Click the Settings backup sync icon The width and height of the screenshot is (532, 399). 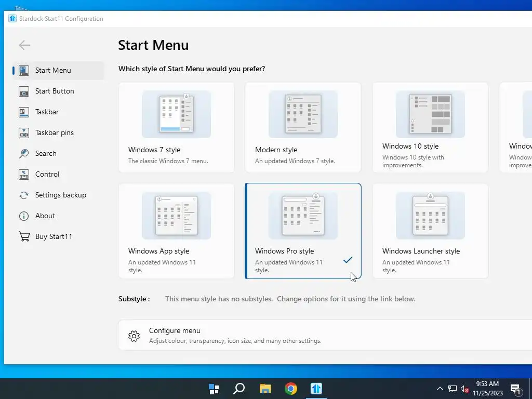[24, 195]
